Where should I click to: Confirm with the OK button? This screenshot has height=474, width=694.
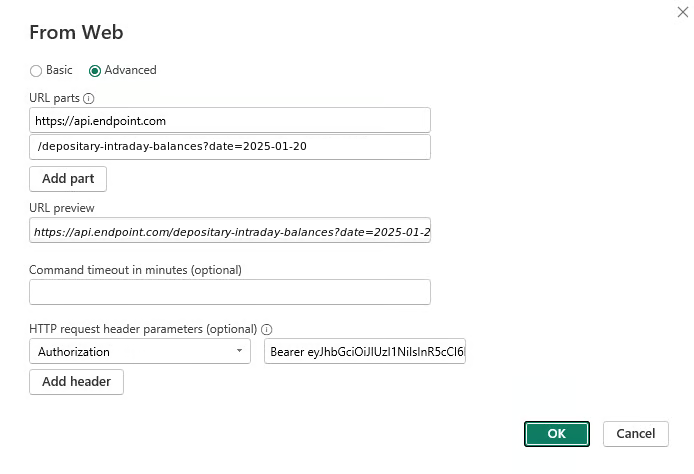556,434
